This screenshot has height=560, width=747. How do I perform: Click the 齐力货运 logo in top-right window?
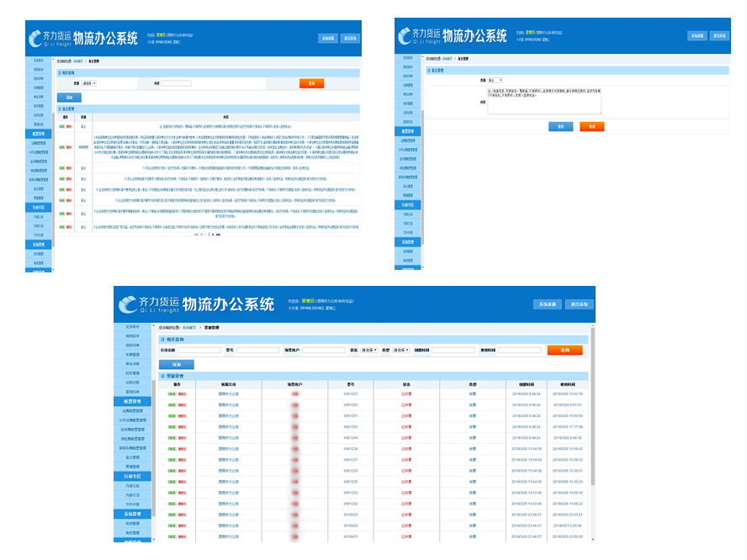coord(425,36)
